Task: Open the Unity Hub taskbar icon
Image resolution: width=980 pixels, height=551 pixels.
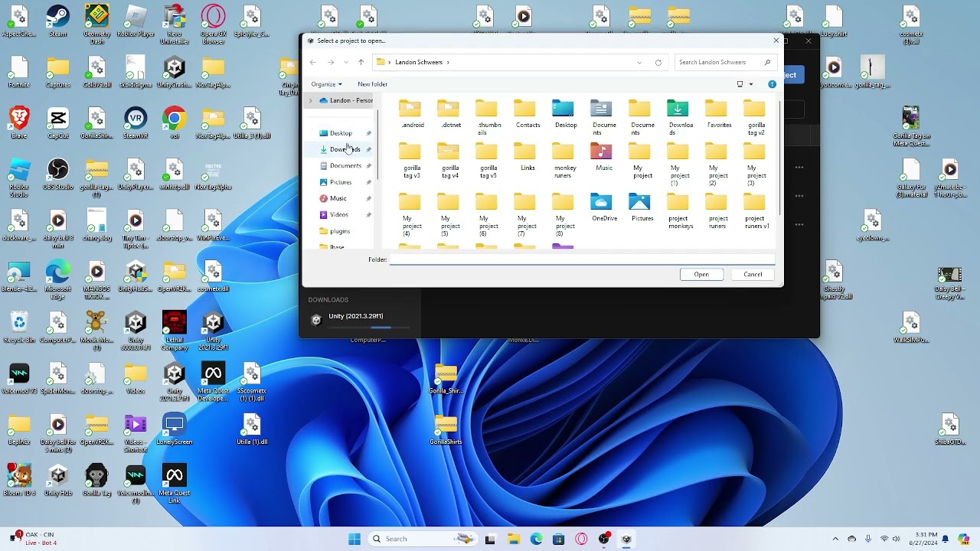Action: [x=626, y=539]
